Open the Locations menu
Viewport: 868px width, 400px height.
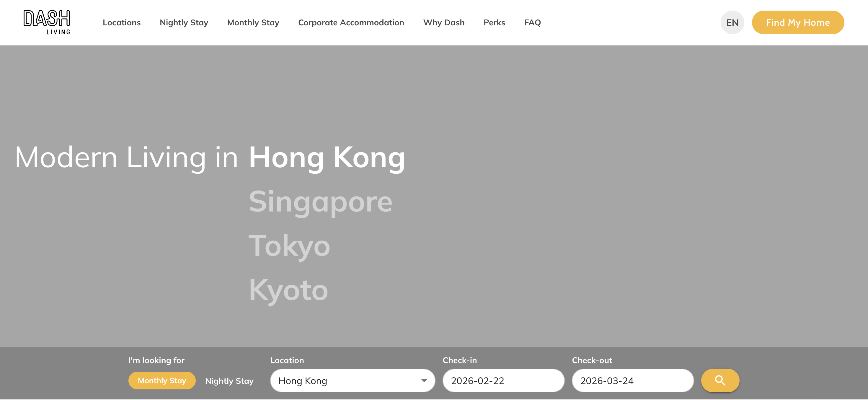pyautogui.click(x=122, y=22)
